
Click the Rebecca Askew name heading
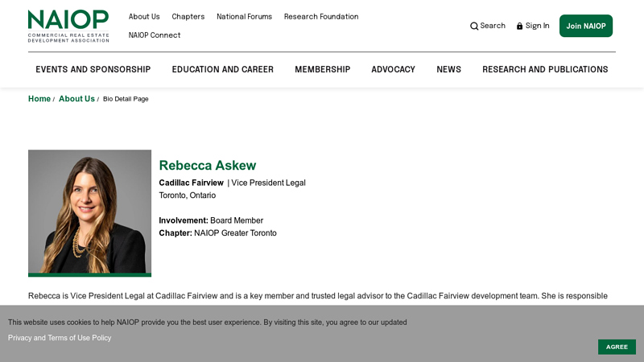tap(208, 166)
